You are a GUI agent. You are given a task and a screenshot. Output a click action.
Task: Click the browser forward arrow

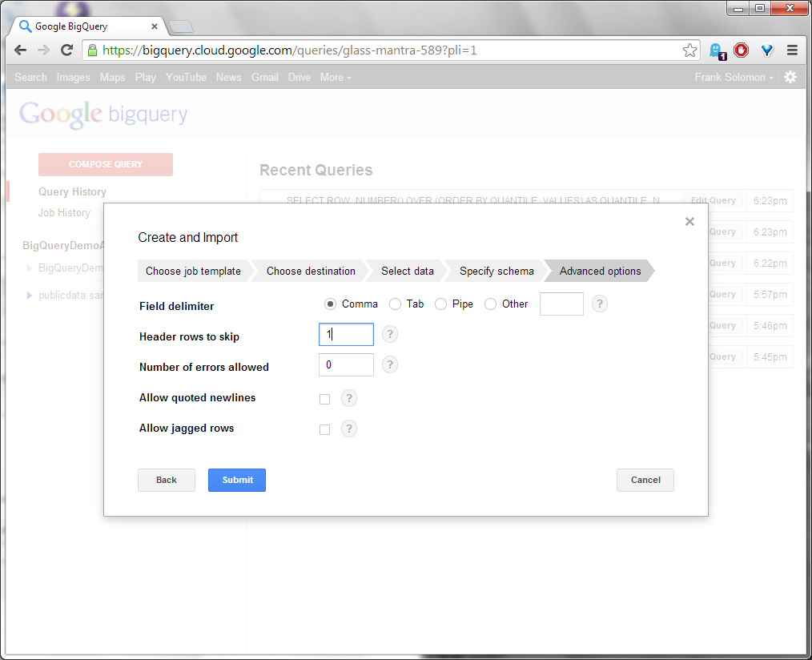(43, 50)
